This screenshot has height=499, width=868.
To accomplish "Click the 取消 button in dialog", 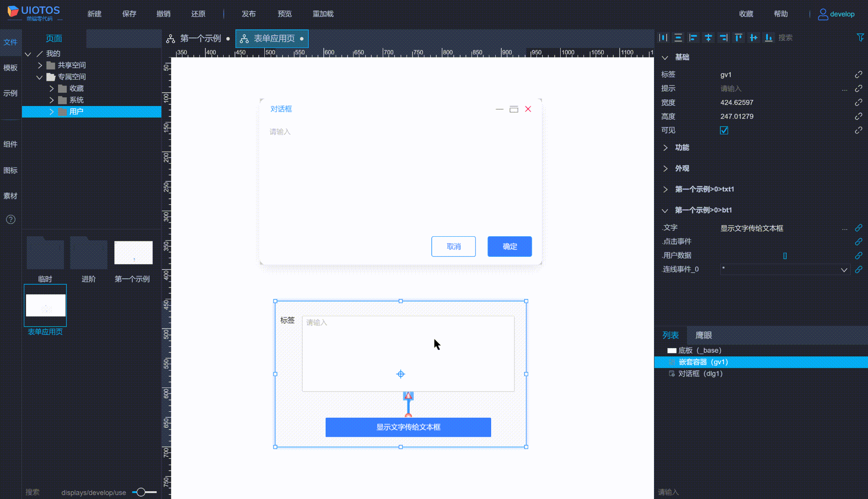I will 453,246.
